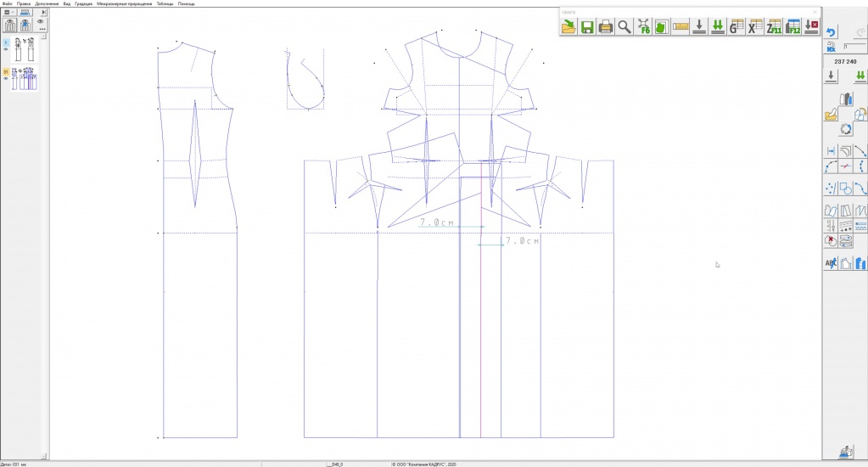This screenshot has width=868, height=467.
Task: Open the G table icon
Action: coord(736,27)
